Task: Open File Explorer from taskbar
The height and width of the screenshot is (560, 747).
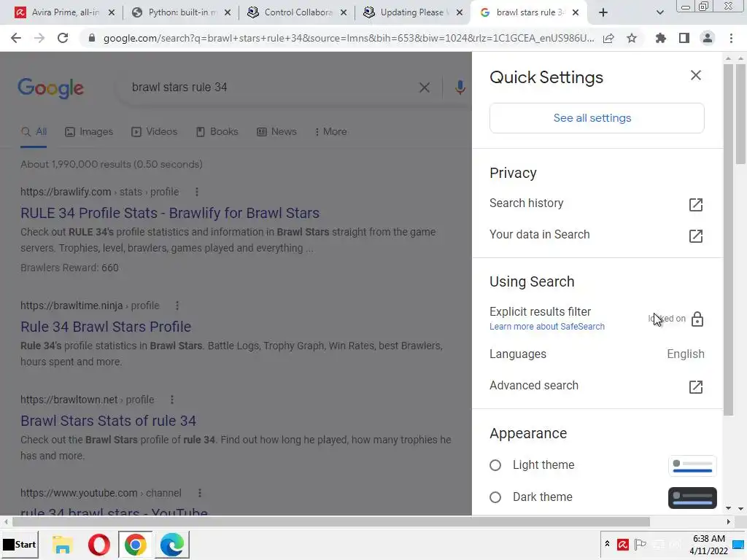Action: (x=63, y=545)
